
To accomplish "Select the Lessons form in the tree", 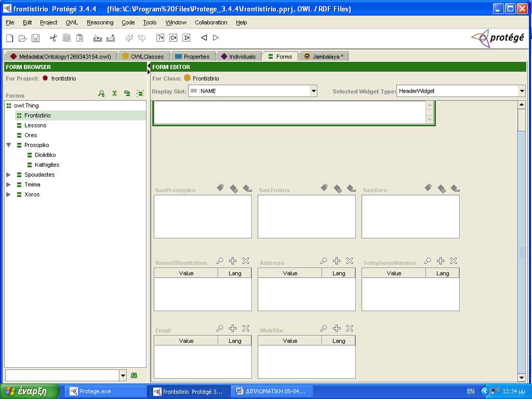I will tap(35, 125).
